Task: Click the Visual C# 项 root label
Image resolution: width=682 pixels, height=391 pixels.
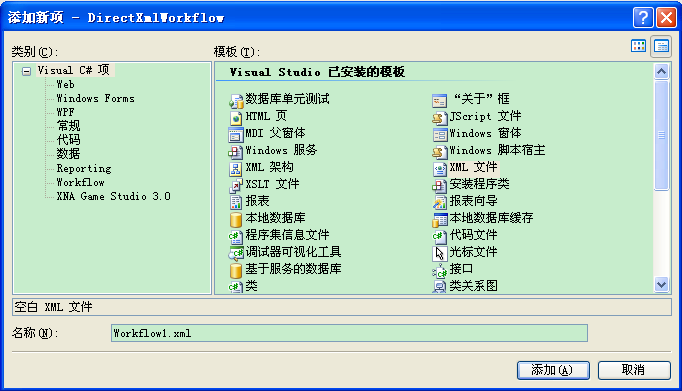Action: [x=74, y=70]
